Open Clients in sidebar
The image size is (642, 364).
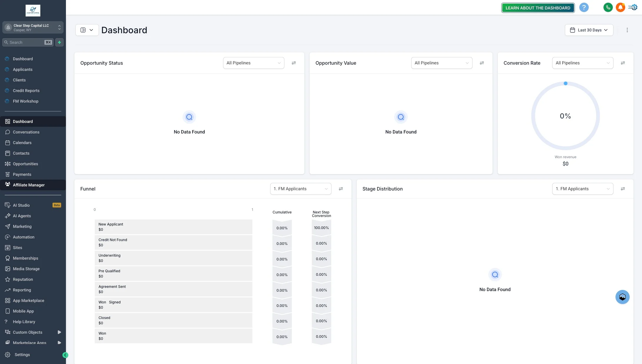tap(33, 80)
